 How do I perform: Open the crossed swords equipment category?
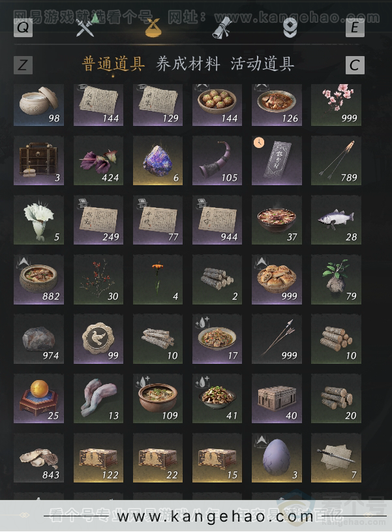coord(85,27)
